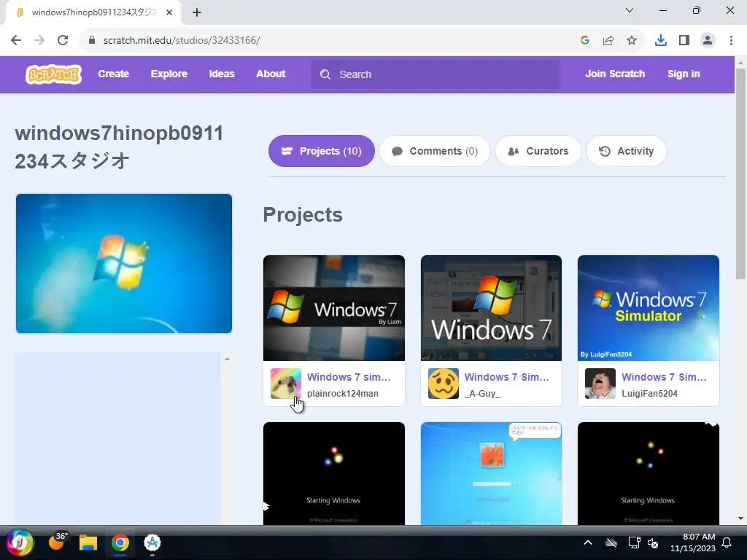Open the Ideas menu item
Viewport: 747px width, 560px height.
(222, 74)
